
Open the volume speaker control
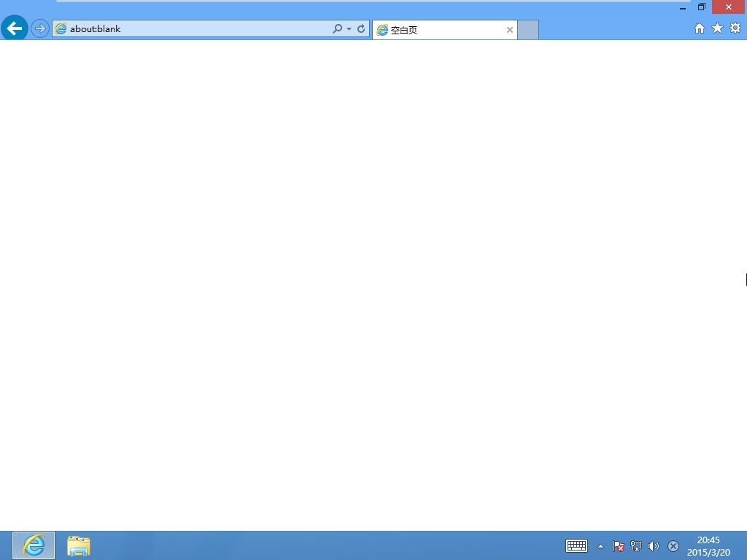(x=654, y=545)
